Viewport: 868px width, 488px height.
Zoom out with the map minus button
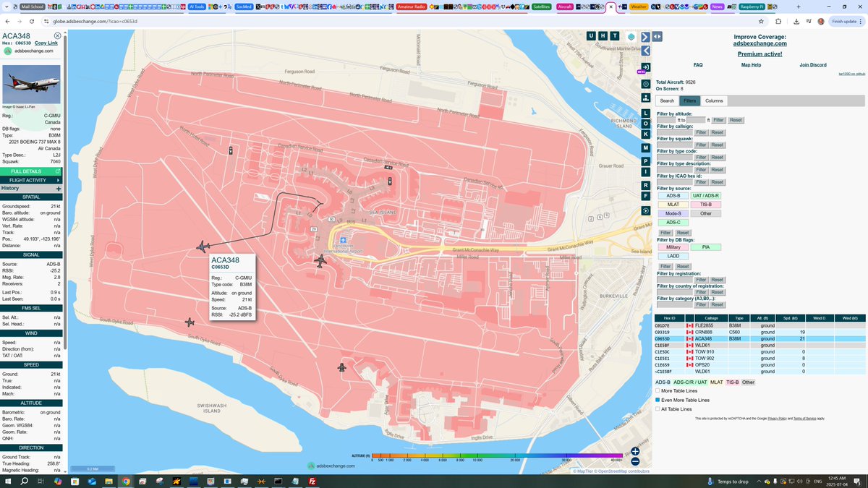pyautogui.click(x=635, y=461)
